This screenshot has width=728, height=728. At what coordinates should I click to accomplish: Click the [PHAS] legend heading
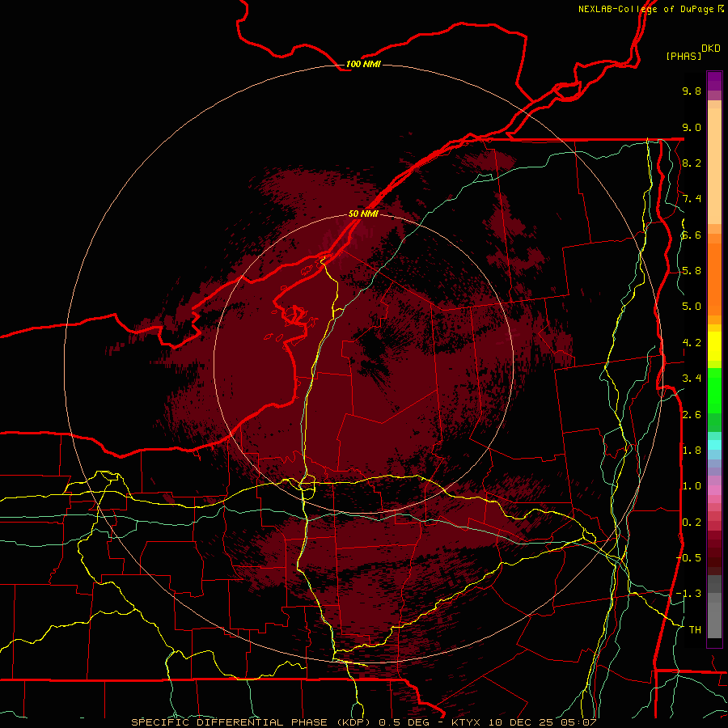pyautogui.click(x=684, y=56)
